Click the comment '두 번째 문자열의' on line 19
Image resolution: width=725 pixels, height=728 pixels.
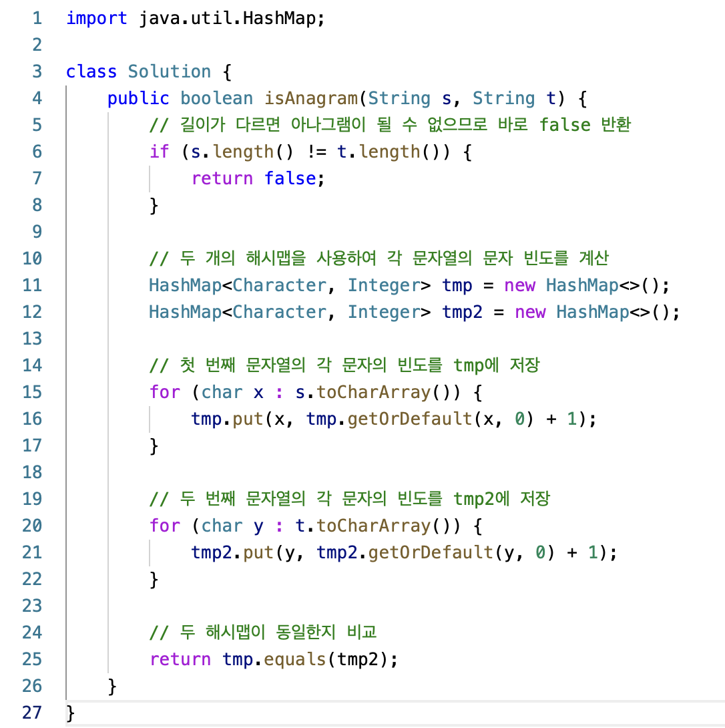(x=243, y=499)
